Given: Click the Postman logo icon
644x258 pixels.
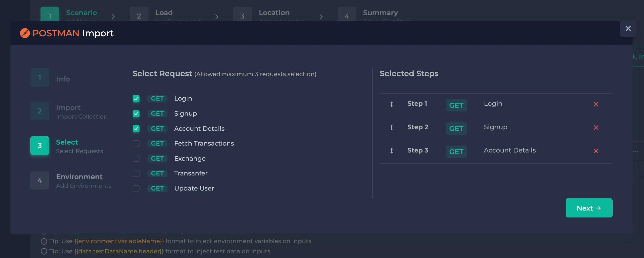Looking at the screenshot, I should coord(25,33).
